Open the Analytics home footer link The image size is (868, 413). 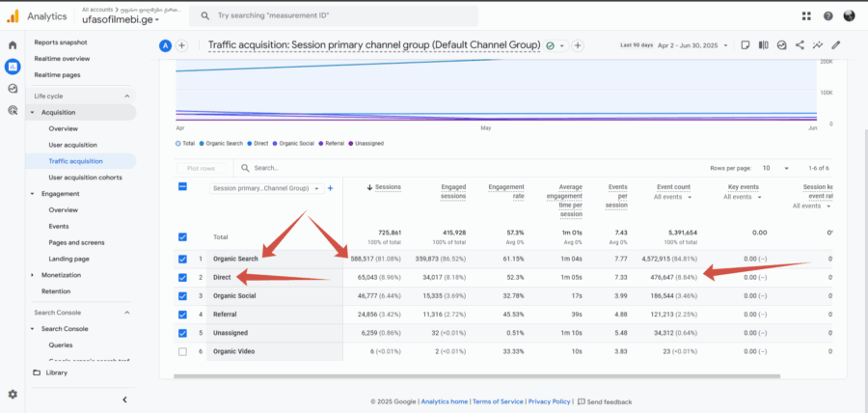click(x=444, y=402)
